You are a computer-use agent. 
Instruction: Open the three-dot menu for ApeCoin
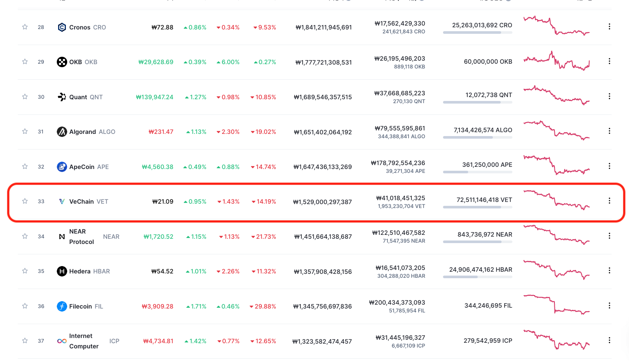coord(609,166)
